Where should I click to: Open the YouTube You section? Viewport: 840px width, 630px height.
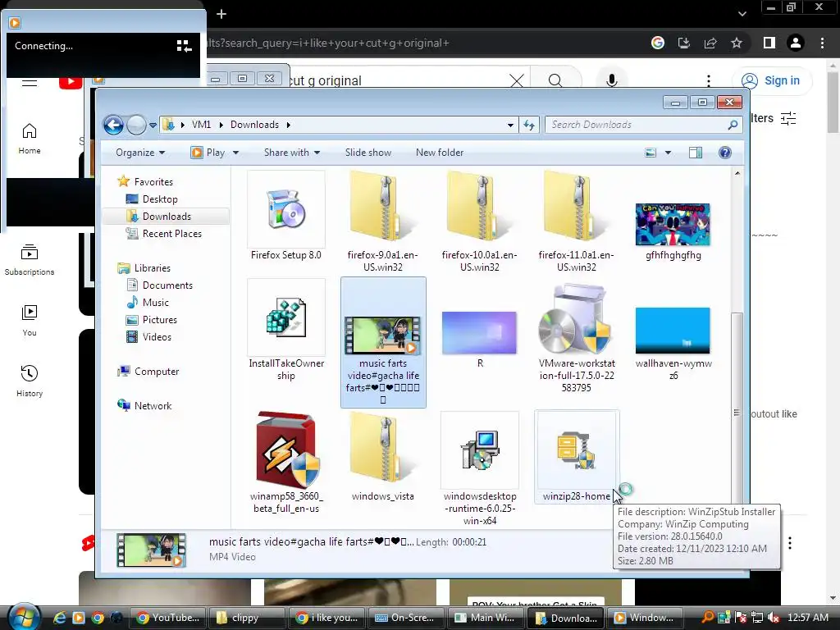30,321
